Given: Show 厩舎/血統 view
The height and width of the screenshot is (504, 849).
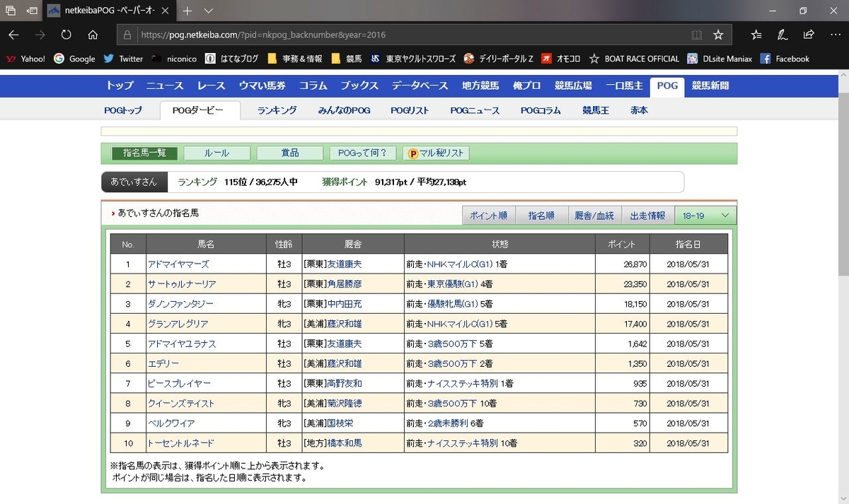Looking at the screenshot, I should pos(594,216).
